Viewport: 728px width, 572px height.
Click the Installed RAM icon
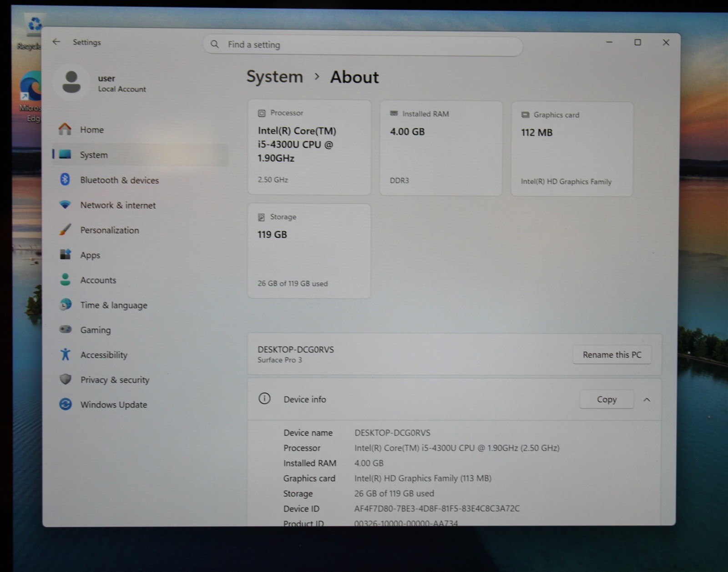(394, 114)
